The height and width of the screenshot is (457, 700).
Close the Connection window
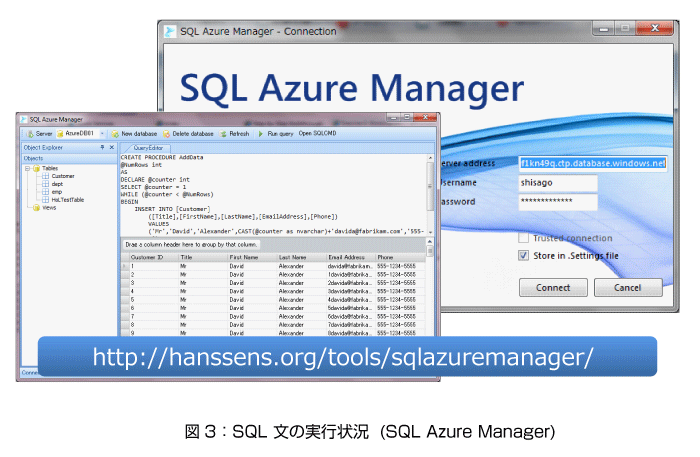point(654,28)
